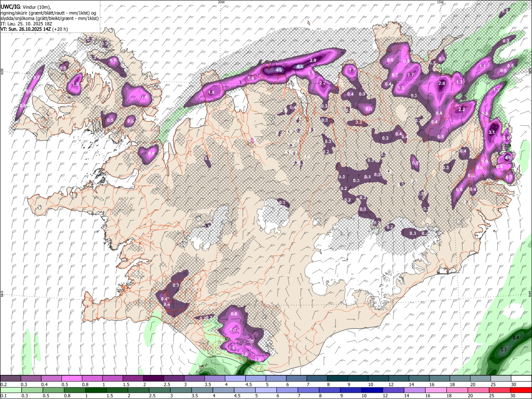
Task: Pick the pale green 0.1 swatch in the rain scale
Action: click(x=10, y=390)
